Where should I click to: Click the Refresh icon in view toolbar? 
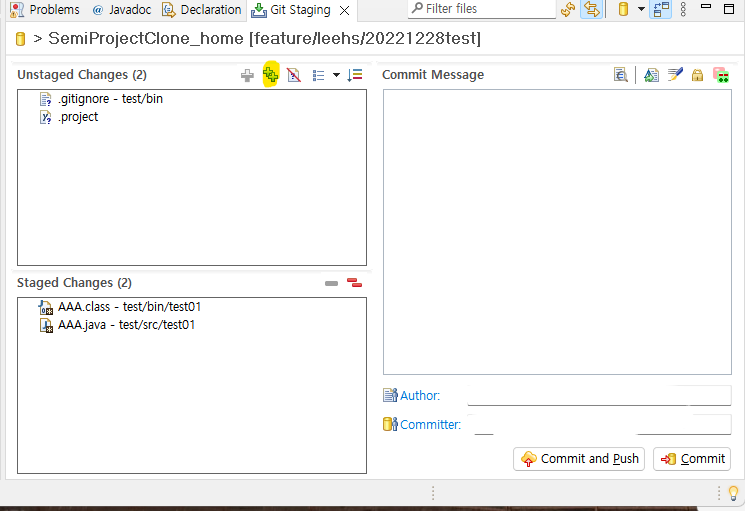click(x=568, y=9)
